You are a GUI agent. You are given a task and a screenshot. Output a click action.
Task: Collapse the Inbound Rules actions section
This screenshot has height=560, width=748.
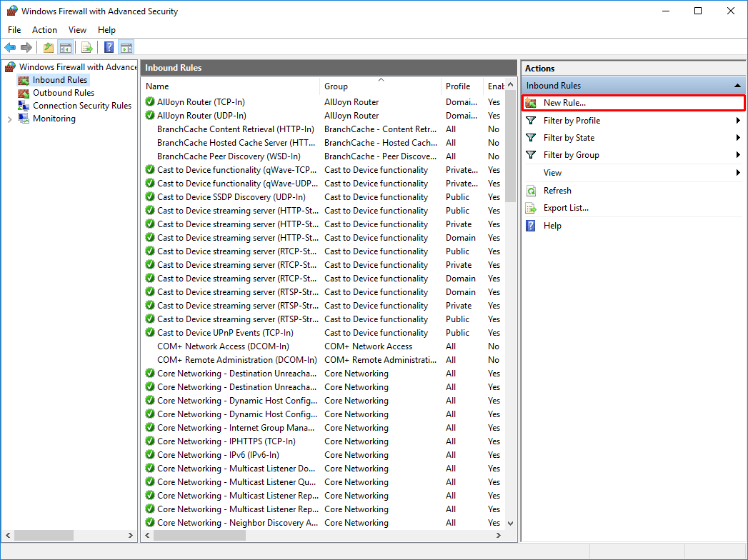point(737,86)
